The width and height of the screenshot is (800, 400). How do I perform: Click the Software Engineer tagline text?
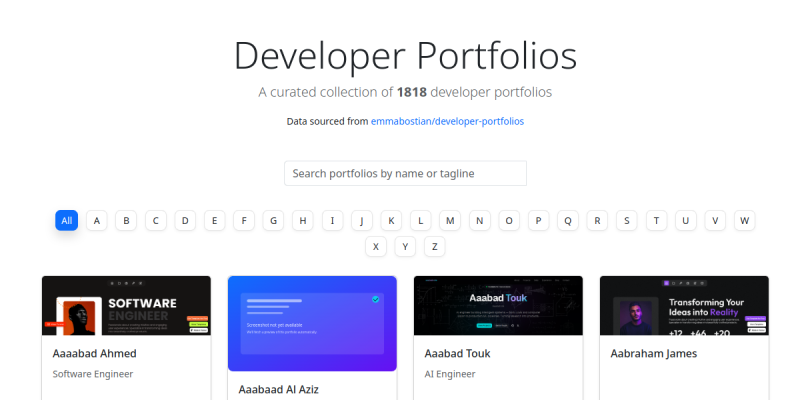click(x=93, y=374)
